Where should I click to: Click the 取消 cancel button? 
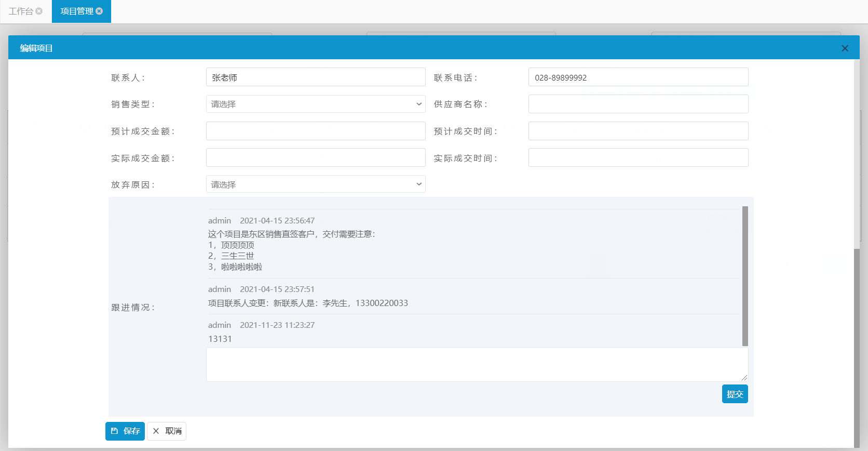click(167, 431)
